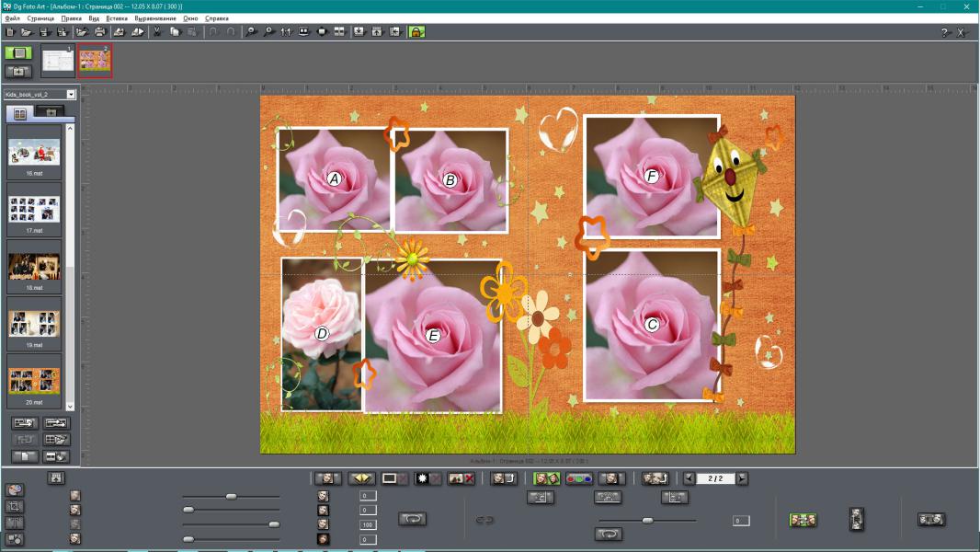Viewport: 980px width, 552px height.
Task: Open the color palette tool icon
Action: (x=15, y=489)
